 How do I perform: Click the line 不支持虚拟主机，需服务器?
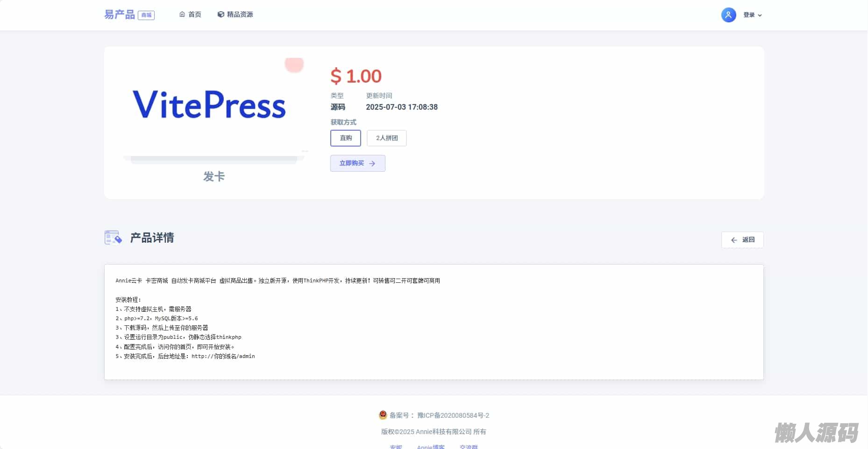point(153,309)
